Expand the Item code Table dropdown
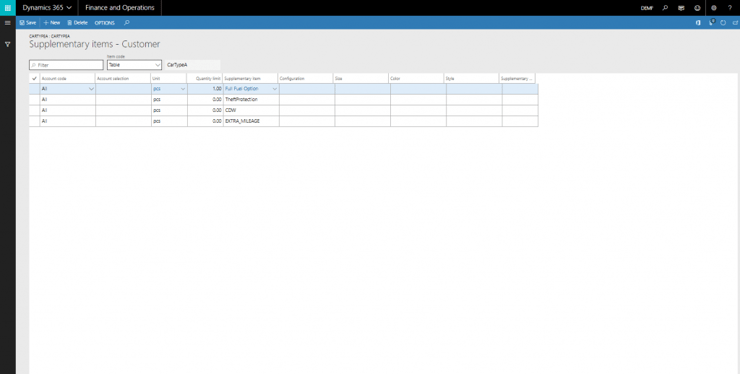740x374 pixels. point(158,65)
